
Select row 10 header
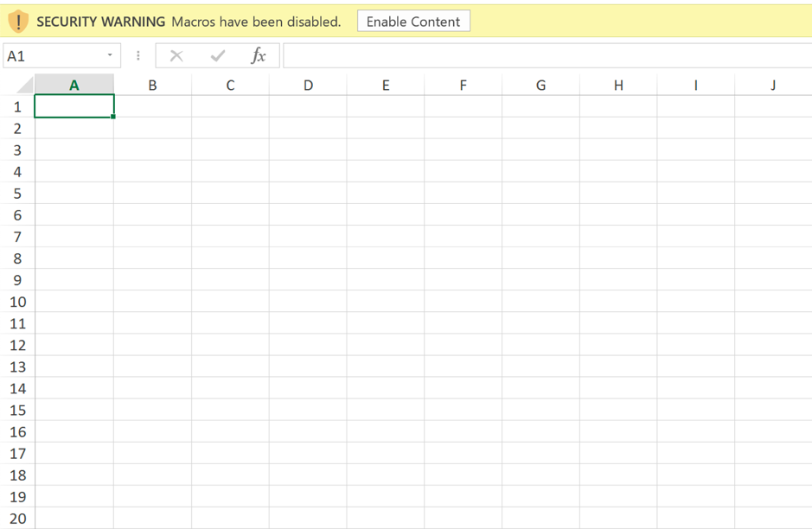pos(17,302)
